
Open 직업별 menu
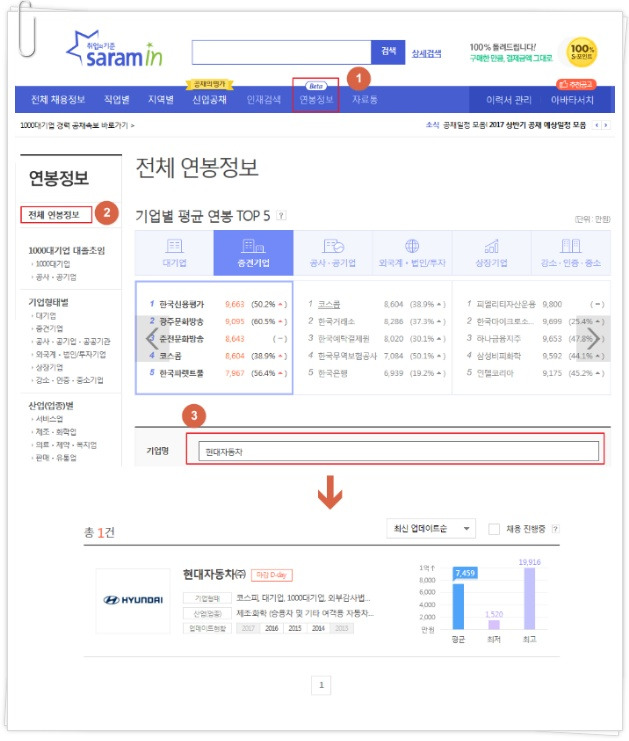[117, 100]
